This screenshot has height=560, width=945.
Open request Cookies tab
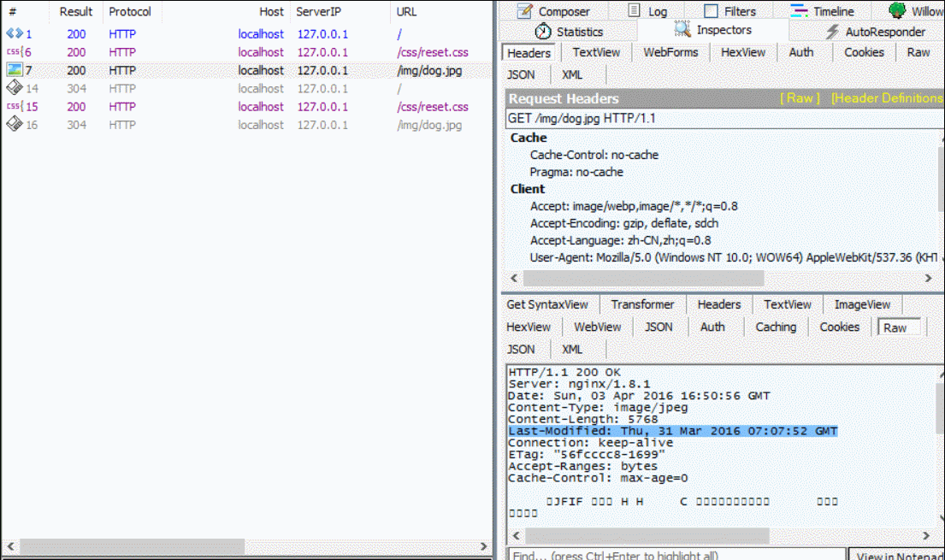864,52
